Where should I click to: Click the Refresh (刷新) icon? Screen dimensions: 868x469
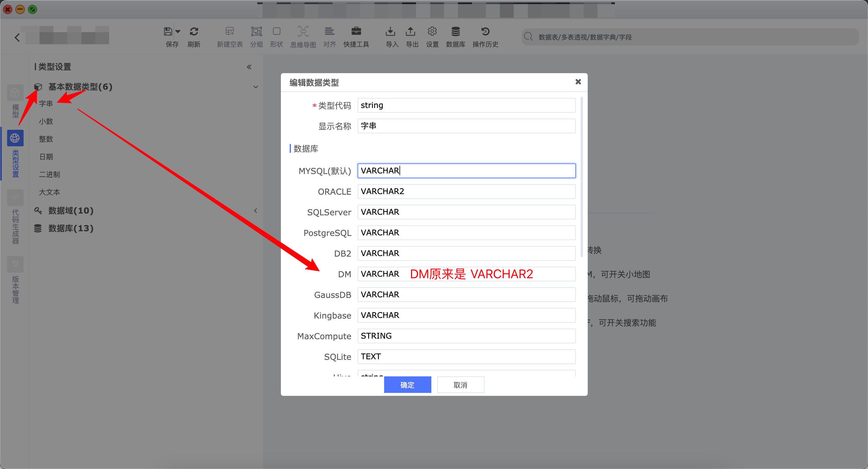pyautogui.click(x=194, y=32)
